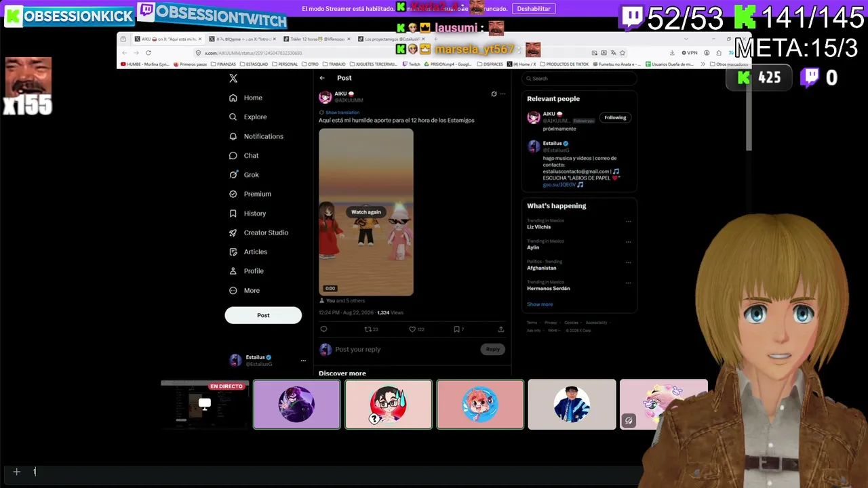Click the Reply button
Viewport: 868px width, 488px height.
493,349
